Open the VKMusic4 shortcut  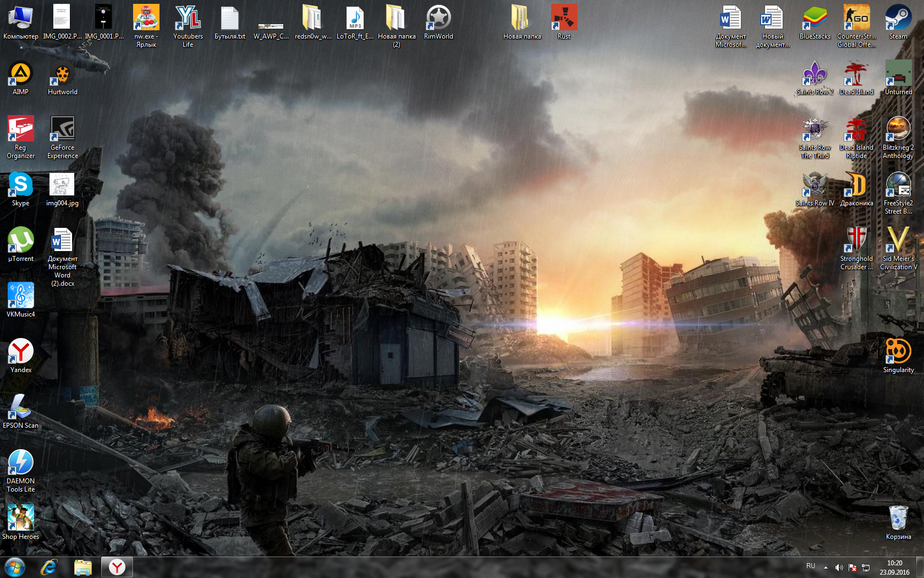(21, 301)
